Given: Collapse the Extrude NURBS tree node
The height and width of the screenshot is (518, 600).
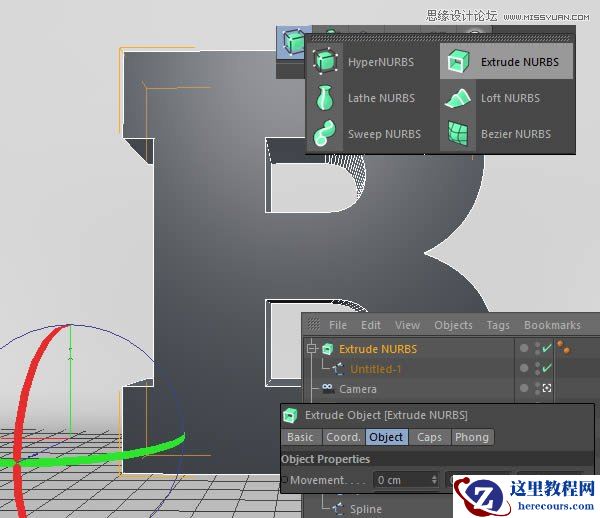Looking at the screenshot, I should tap(312, 349).
